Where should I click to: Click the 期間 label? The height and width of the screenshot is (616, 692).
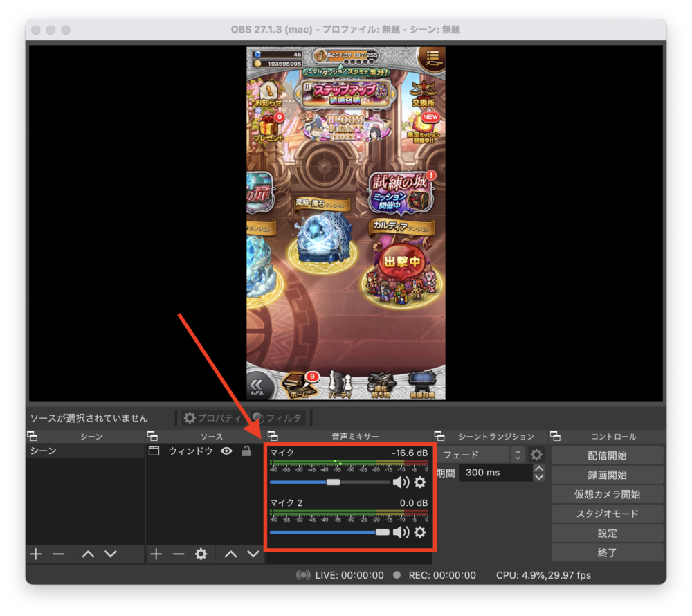pos(446,473)
